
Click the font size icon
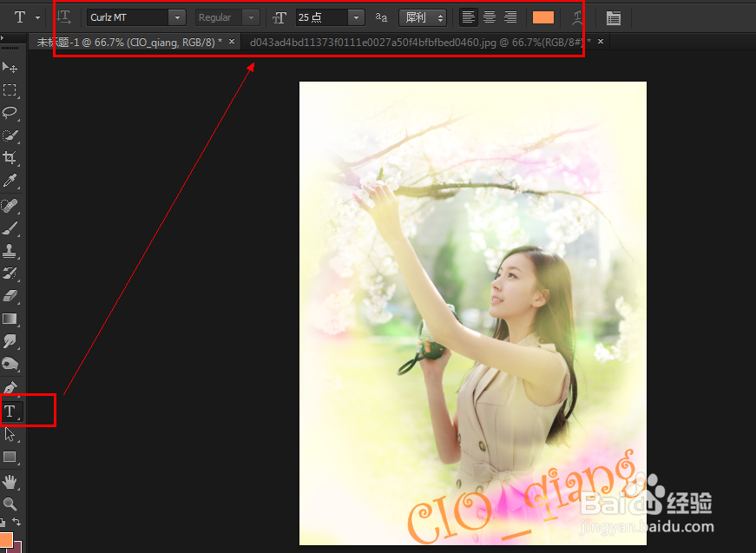coord(279,18)
